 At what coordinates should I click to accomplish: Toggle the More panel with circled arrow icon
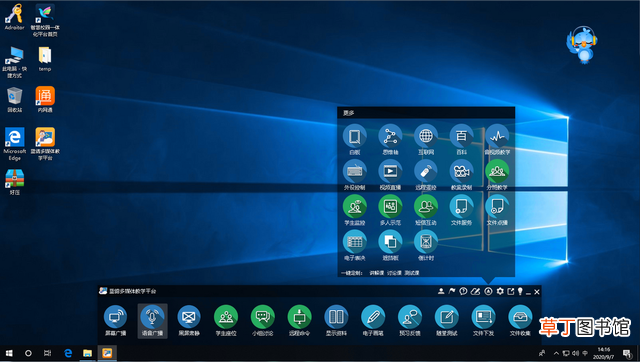tap(488, 291)
